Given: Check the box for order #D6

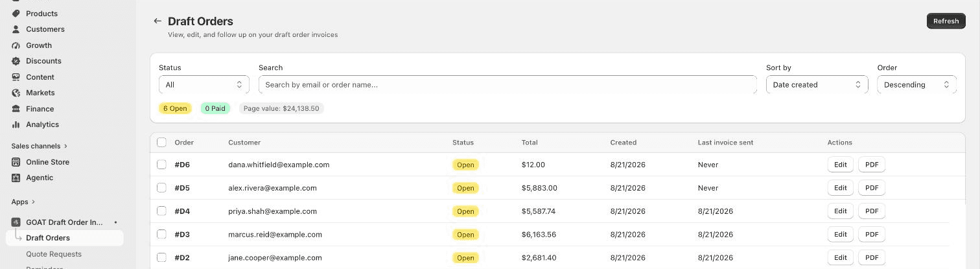Looking at the screenshot, I should point(161,165).
